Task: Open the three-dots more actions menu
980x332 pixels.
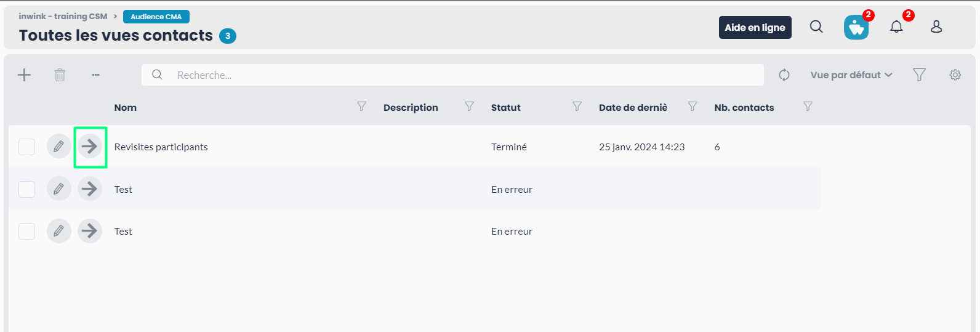Action: click(x=95, y=75)
